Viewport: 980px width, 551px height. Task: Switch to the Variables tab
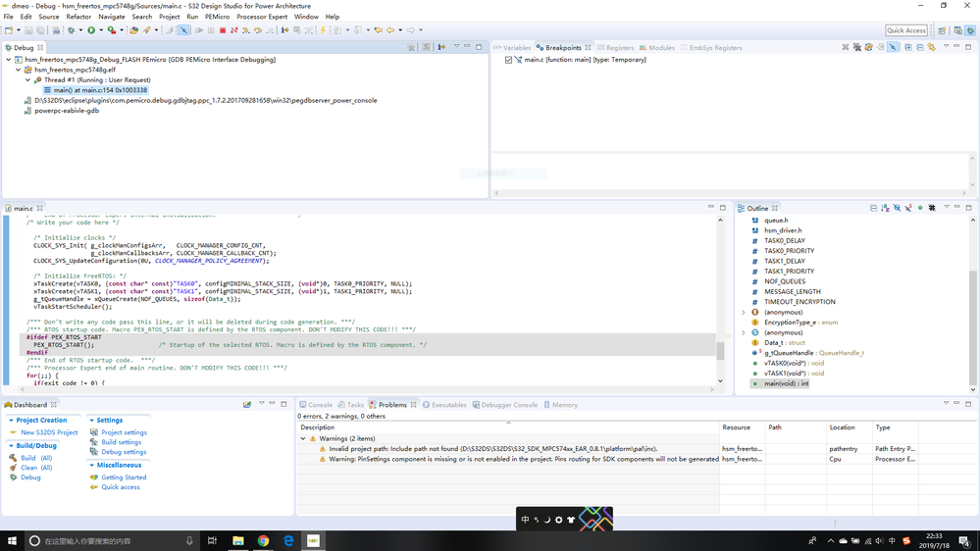click(x=512, y=47)
